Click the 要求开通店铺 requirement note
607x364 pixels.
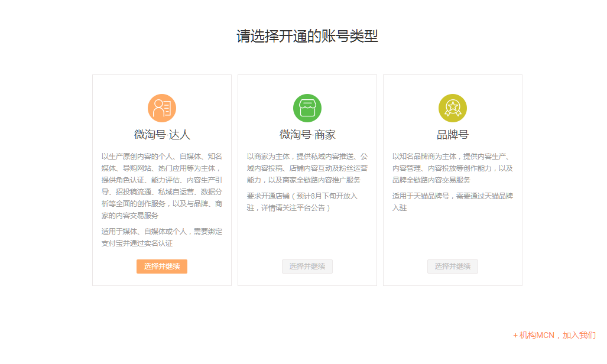(302, 201)
